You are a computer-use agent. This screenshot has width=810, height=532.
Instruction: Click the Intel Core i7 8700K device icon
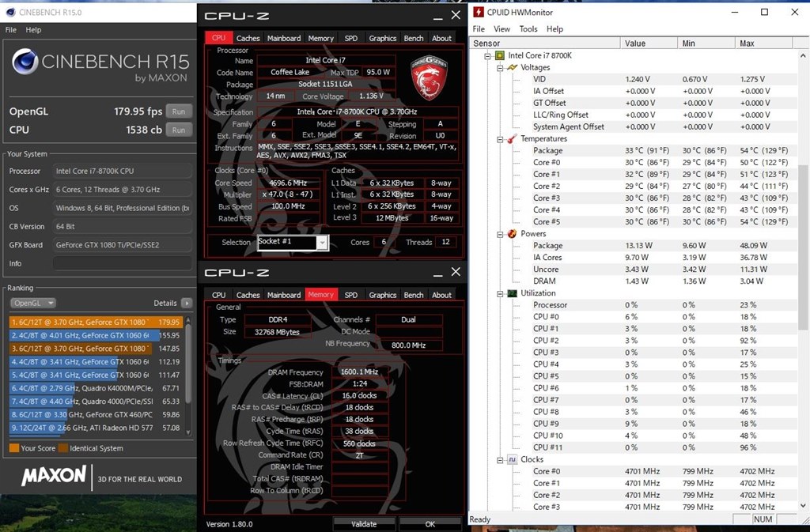(498, 55)
